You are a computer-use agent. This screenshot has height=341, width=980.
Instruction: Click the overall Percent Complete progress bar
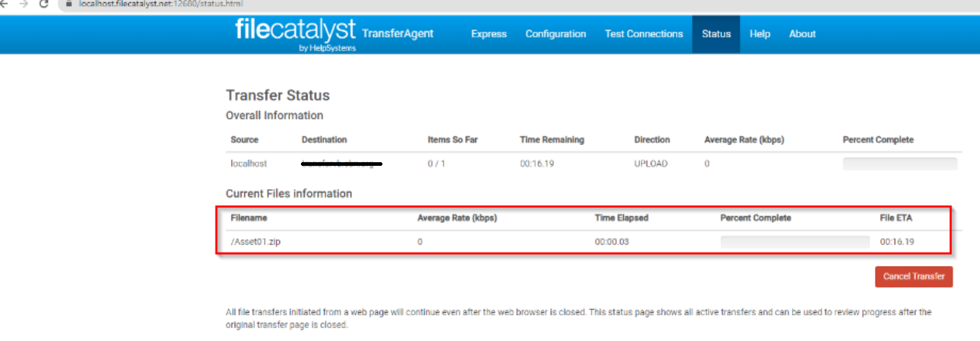coord(899,164)
